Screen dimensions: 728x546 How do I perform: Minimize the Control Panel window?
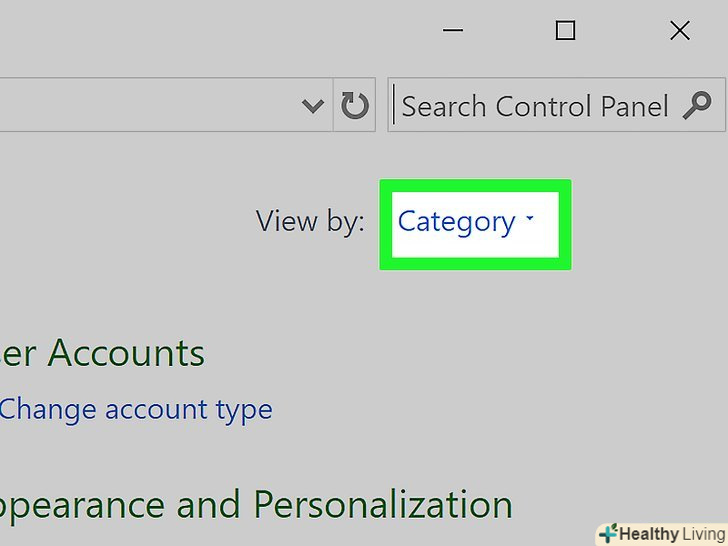tap(452, 31)
